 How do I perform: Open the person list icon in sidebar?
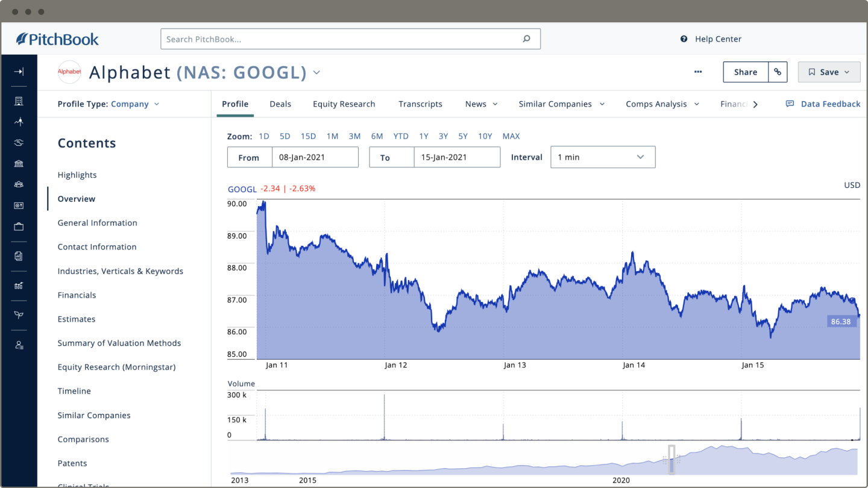tap(19, 345)
